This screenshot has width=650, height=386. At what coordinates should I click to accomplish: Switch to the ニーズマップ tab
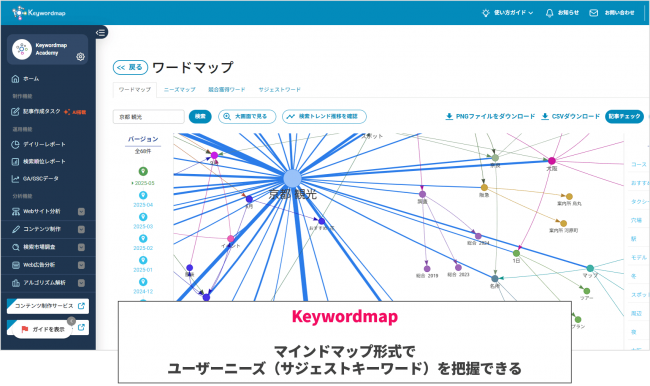coord(179,90)
